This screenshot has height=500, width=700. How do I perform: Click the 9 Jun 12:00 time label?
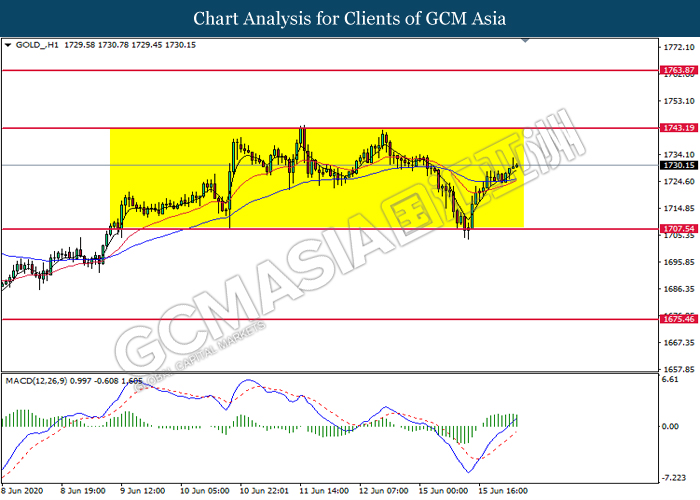tap(142, 491)
